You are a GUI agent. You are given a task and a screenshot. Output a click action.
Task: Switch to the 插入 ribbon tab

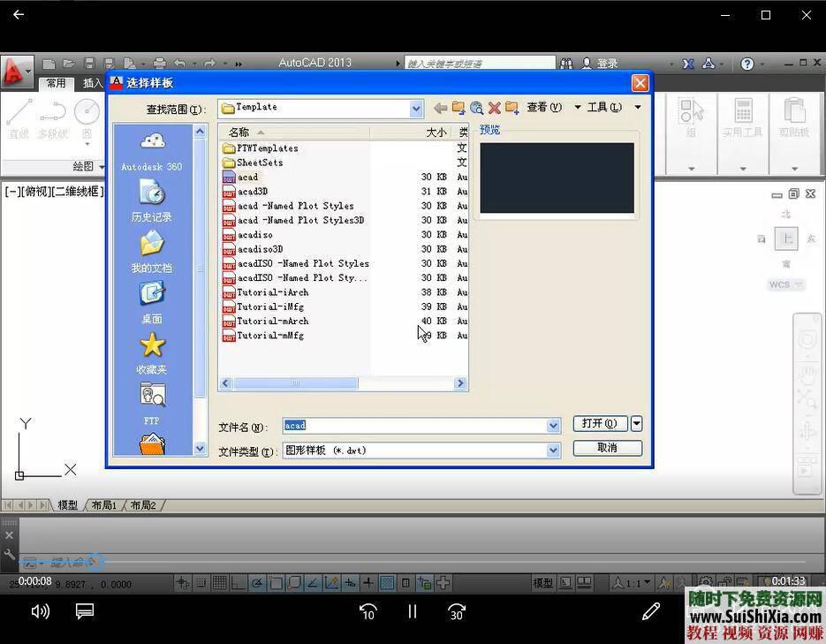point(93,82)
